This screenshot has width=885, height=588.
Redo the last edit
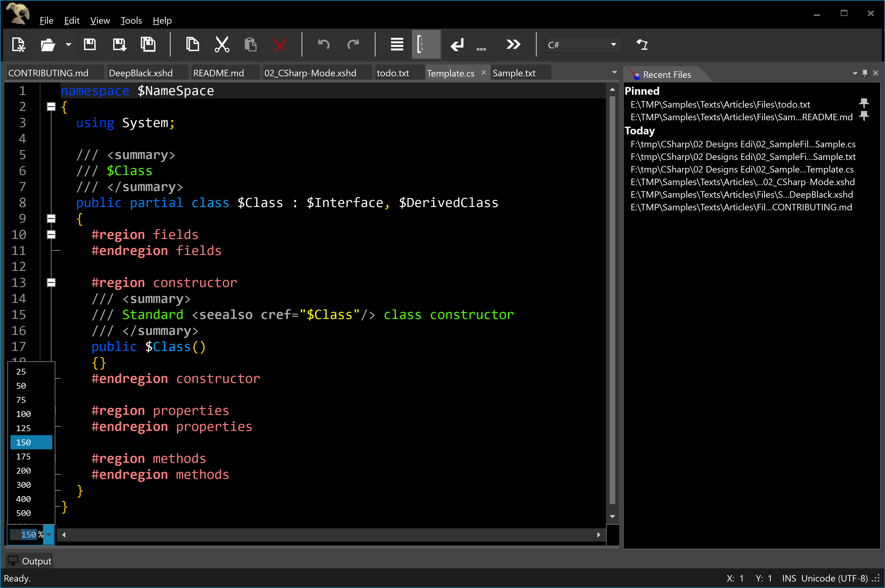pyautogui.click(x=353, y=45)
